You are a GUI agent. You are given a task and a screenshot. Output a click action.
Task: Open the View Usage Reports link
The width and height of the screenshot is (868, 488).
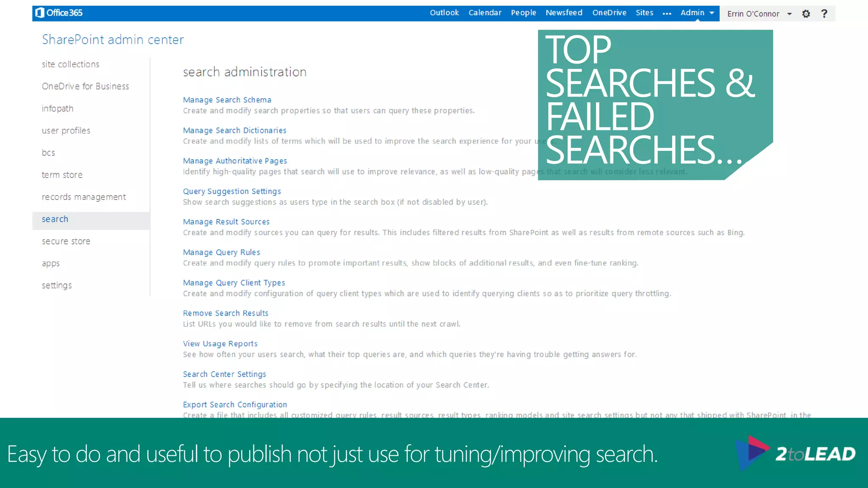pyautogui.click(x=220, y=344)
